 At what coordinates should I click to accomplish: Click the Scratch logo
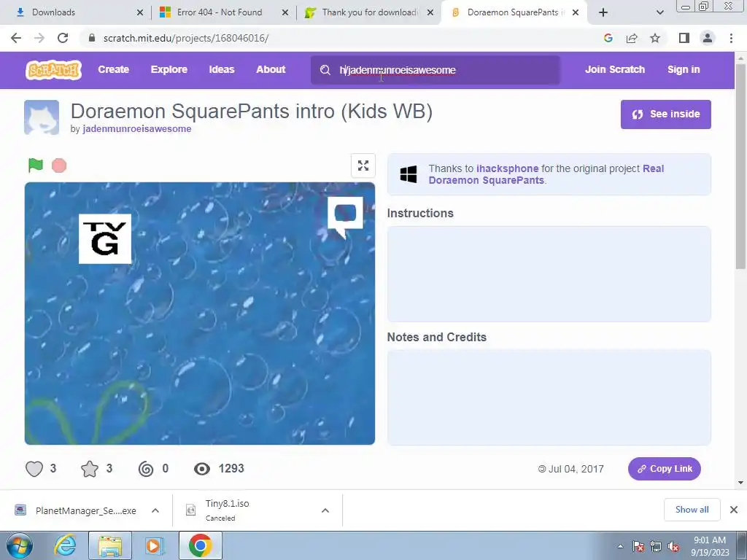point(53,70)
